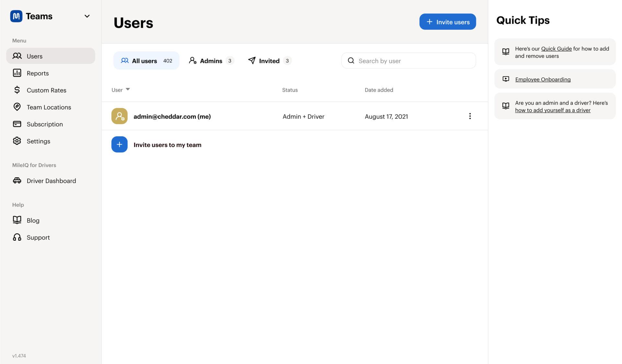Viewport: 622px width, 364px height.
Task: Click the Subscription card icon
Action: [x=17, y=124]
